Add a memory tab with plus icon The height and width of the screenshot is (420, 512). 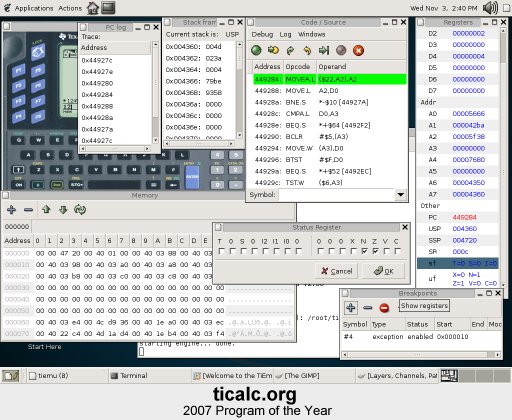click(x=11, y=210)
